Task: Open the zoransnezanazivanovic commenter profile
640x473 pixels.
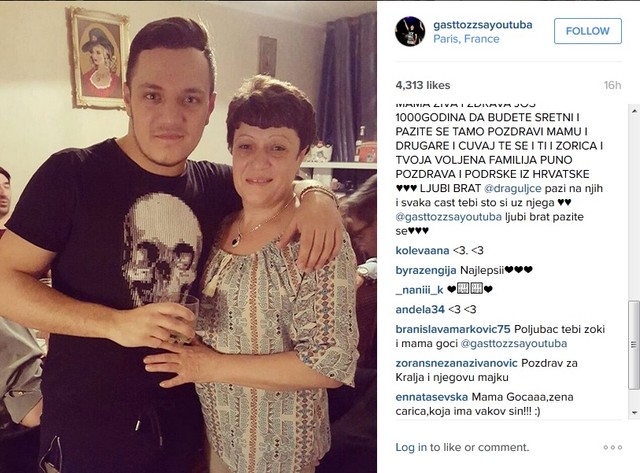Action: (x=456, y=363)
